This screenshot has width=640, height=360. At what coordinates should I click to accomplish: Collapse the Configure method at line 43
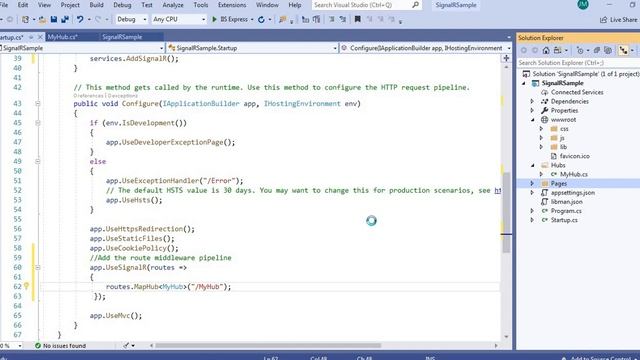coord(38,104)
